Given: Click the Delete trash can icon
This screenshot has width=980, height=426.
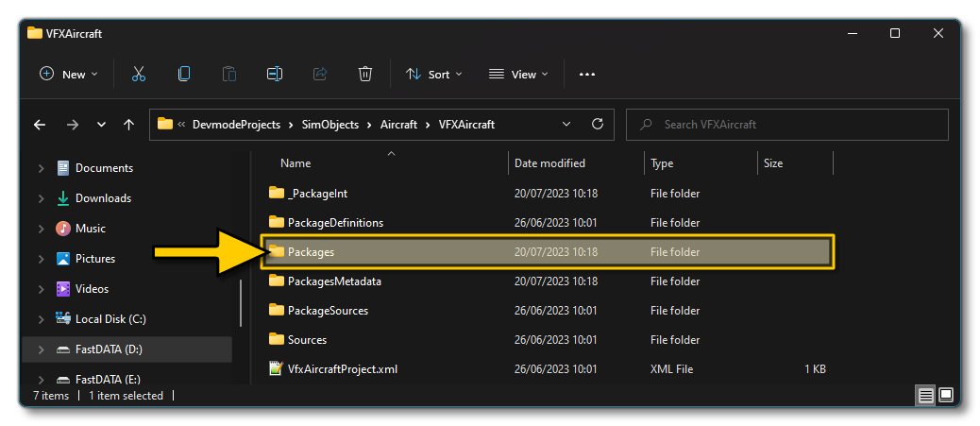Looking at the screenshot, I should point(365,74).
